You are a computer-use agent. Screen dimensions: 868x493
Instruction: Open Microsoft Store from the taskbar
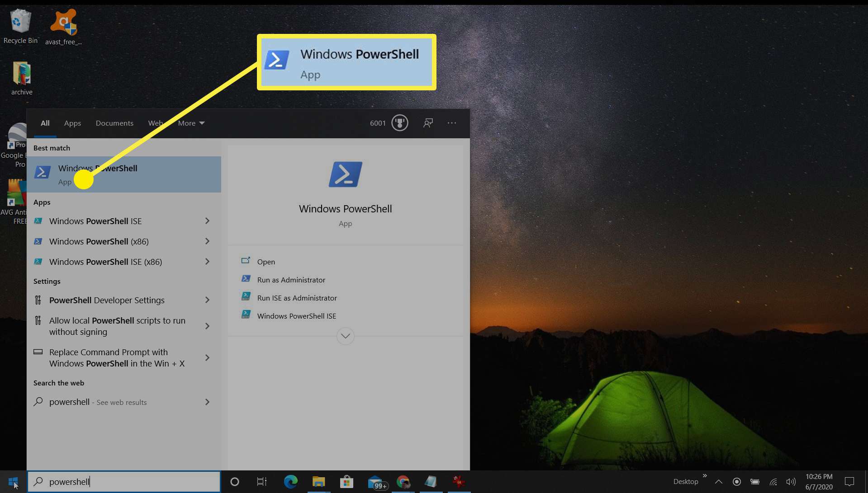(x=346, y=482)
